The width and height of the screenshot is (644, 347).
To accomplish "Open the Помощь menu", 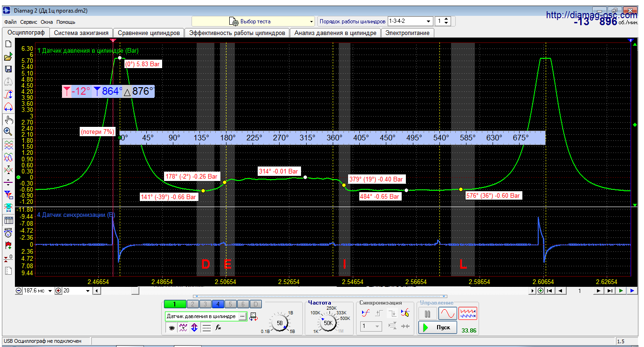I will [x=66, y=22].
